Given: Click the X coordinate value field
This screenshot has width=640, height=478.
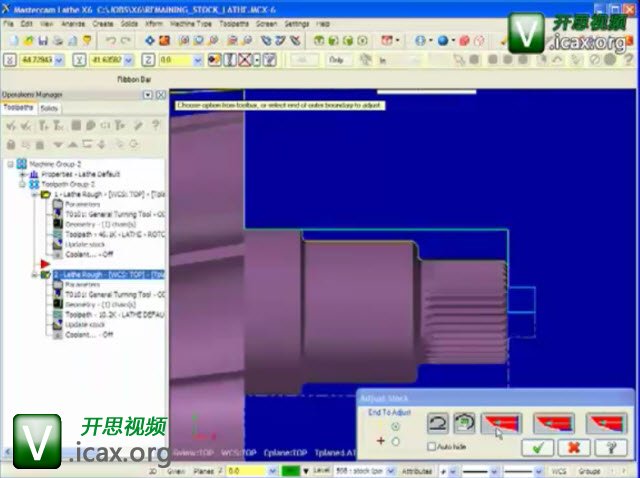Looking at the screenshot, I should click(36, 60).
